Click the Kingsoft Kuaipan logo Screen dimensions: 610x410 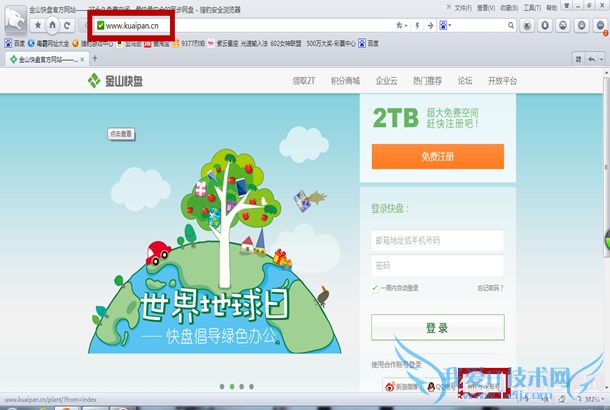(x=115, y=81)
